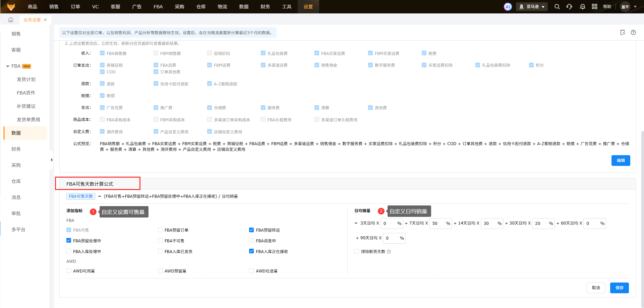This screenshot has width=644, height=308.
Task: Click the customer support headset icon
Action: click(569, 7)
